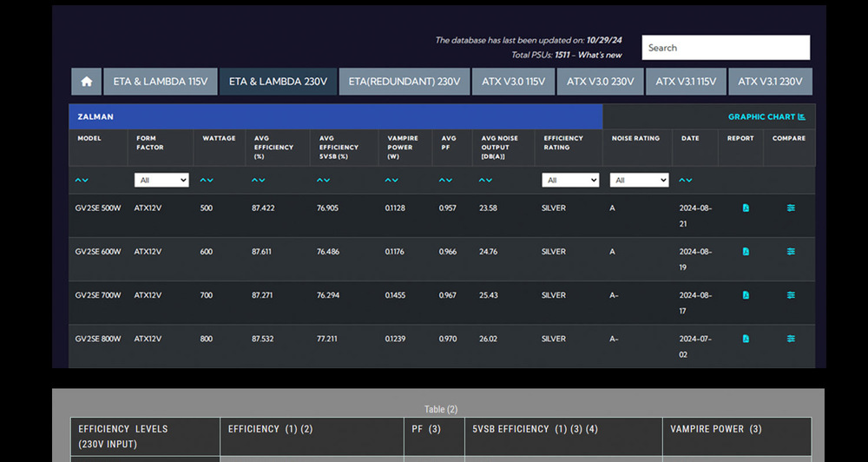Switch to ETA & LAMBDA 230V tab
Image resolution: width=868 pixels, height=462 pixels.
278,82
